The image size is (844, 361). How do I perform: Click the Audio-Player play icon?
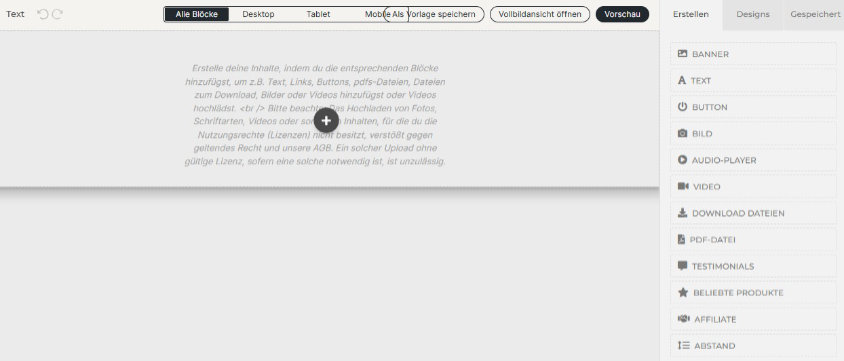pyautogui.click(x=683, y=160)
